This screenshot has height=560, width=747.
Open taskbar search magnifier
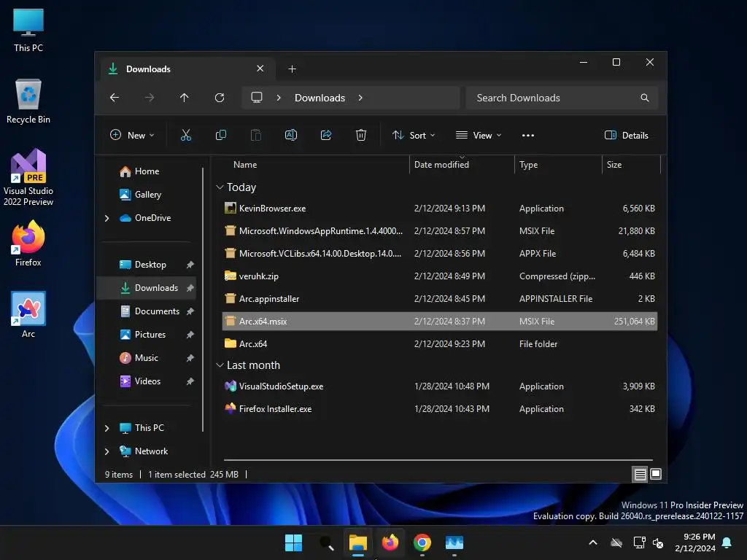(326, 542)
